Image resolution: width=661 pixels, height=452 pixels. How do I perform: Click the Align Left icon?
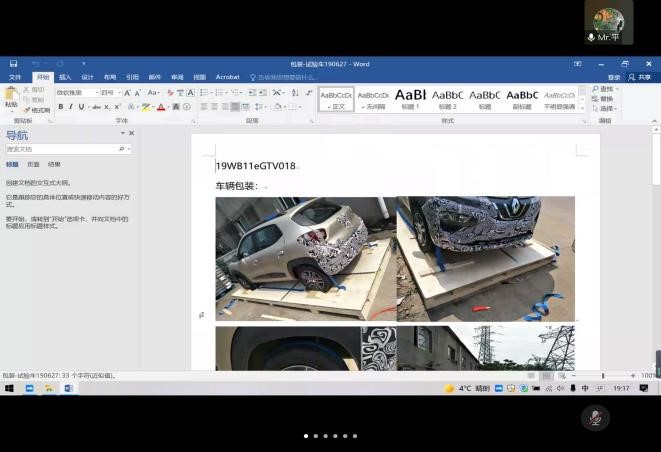tap(204, 107)
